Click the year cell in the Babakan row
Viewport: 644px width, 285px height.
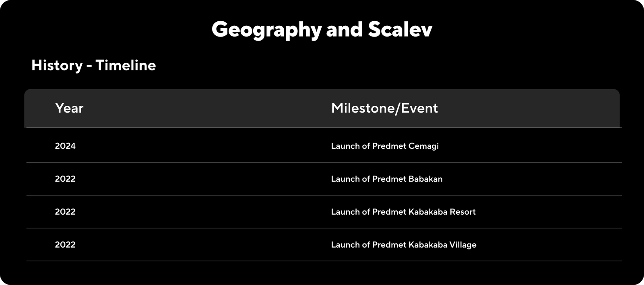coord(65,179)
